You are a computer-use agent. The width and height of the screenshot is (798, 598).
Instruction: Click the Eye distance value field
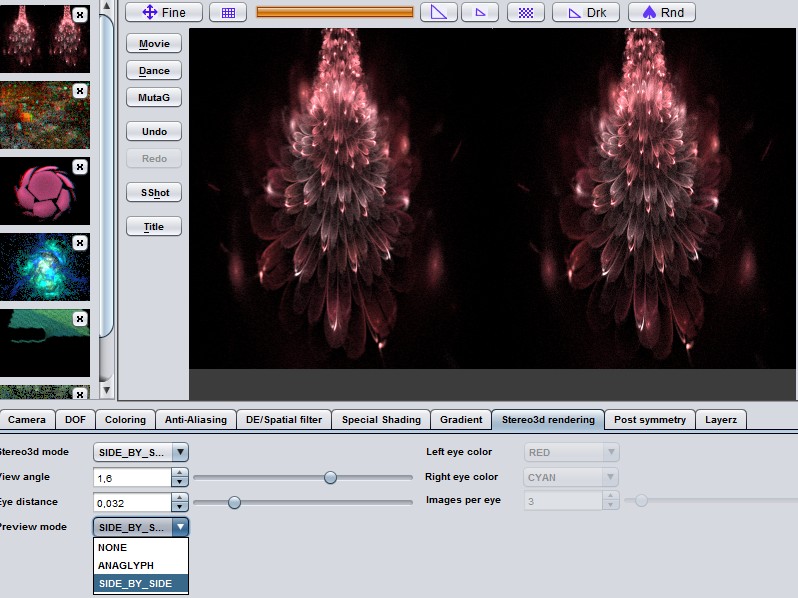point(133,503)
